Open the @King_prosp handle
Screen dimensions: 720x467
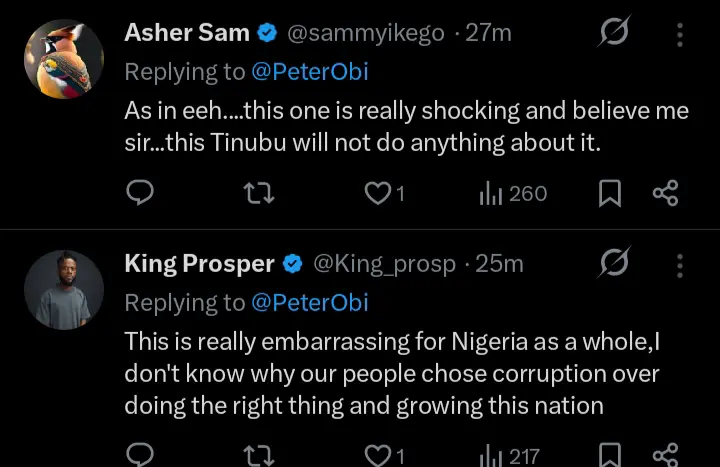click(385, 264)
